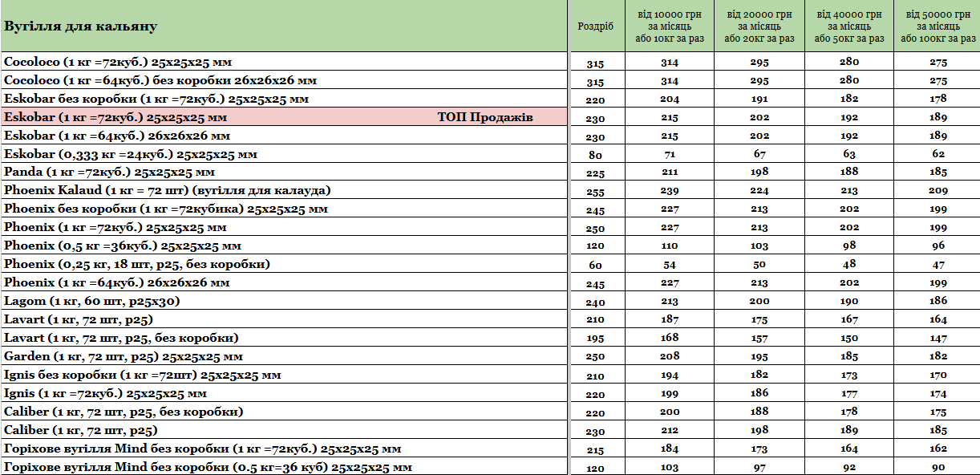Viewport: 980px width, 475px height.
Task: Select value 204 in Eskobar без коробки row
Action: (670, 99)
